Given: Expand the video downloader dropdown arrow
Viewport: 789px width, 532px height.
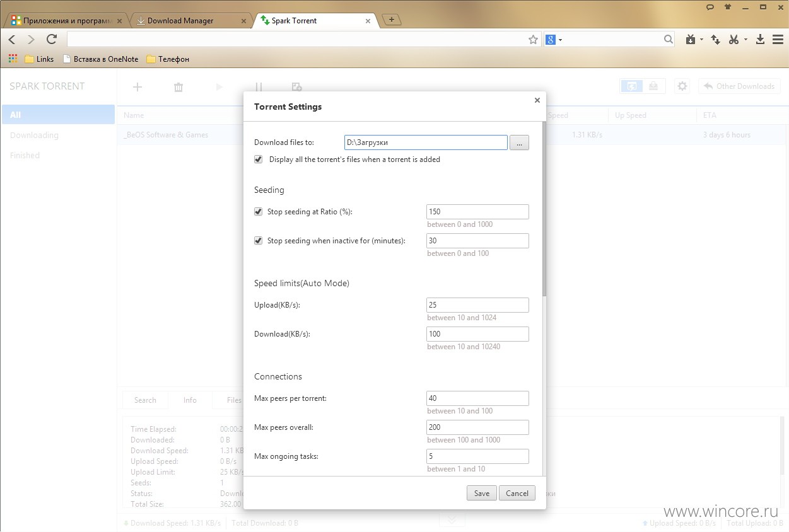Looking at the screenshot, I should pos(701,40).
